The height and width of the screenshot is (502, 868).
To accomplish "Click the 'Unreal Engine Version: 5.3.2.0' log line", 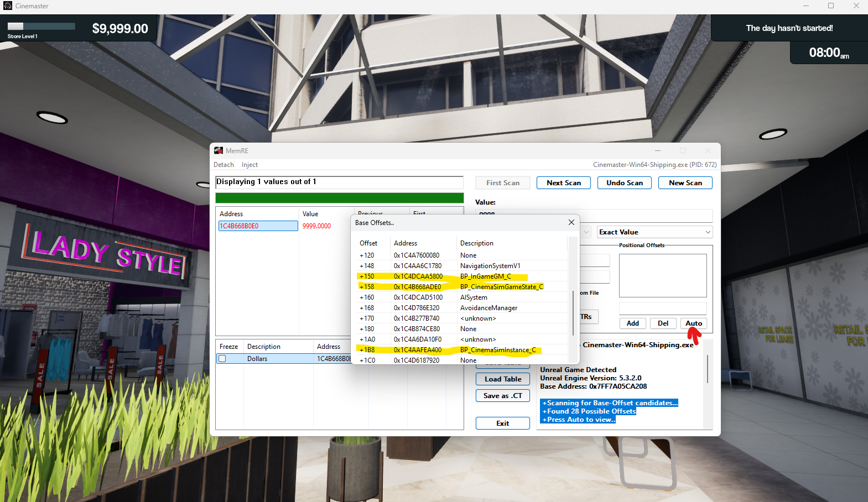I will point(591,378).
